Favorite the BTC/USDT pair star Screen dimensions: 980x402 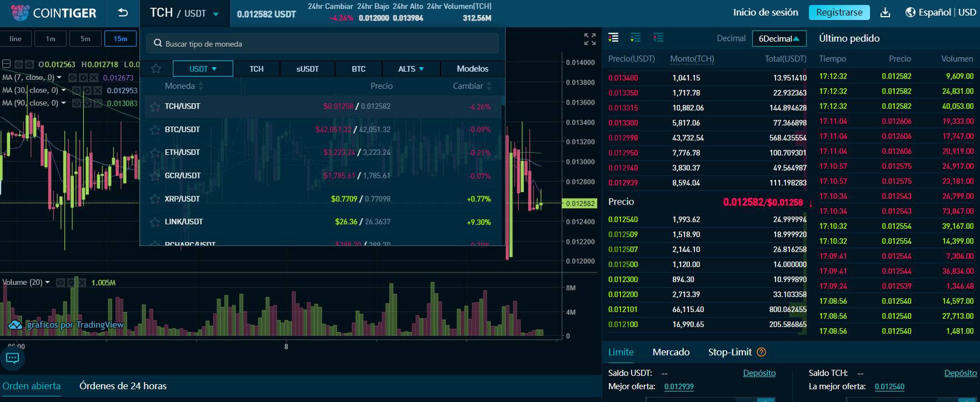pos(155,129)
